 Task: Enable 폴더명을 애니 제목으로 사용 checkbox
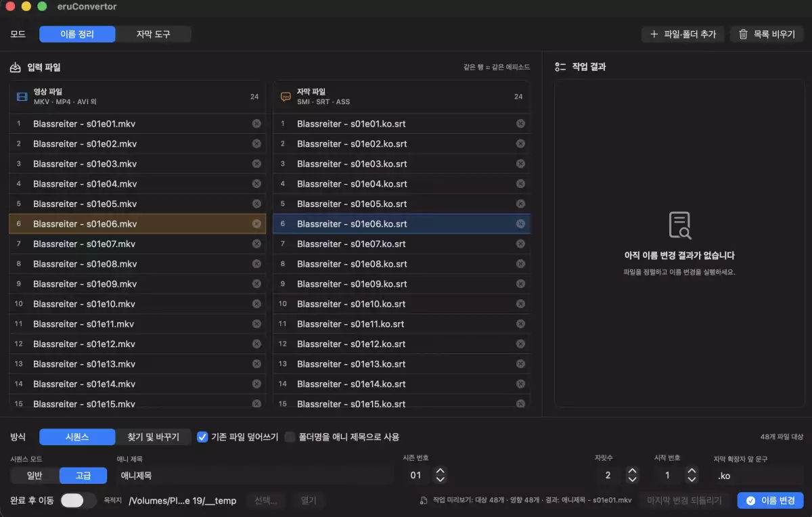click(290, 437)
